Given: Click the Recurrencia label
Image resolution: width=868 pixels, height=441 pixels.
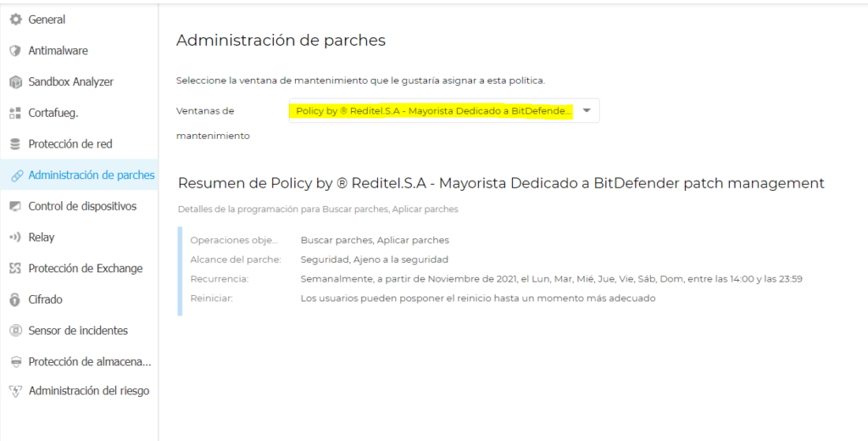Looking at the screenshot, I should tap(220, 279).
